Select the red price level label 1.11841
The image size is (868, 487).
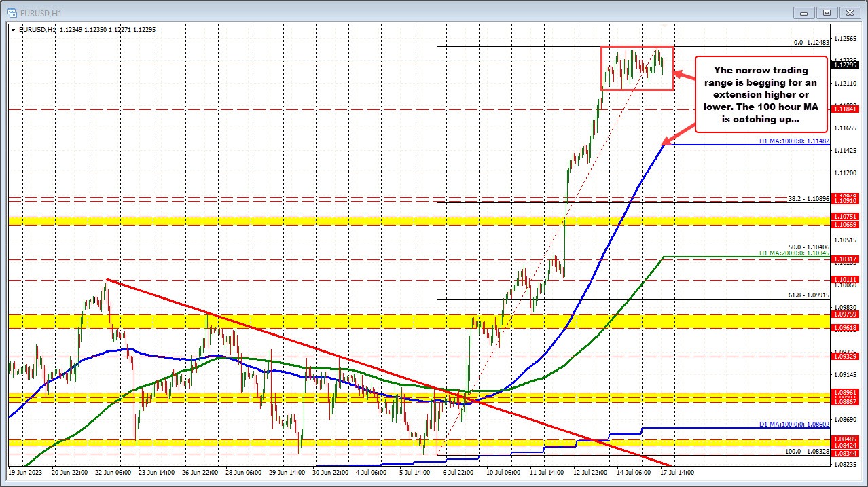point(844,109)
